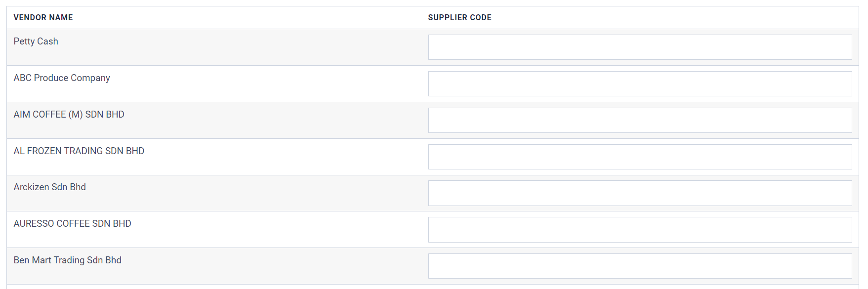
Task: Click the ABC Produce Company supplier code field
Action: pyautogui.click(x=640, y=83)
